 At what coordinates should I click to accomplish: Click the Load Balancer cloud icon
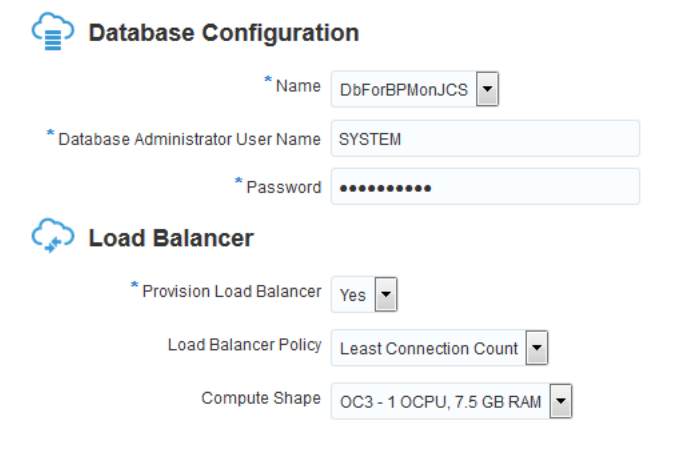tap(53, 236)
